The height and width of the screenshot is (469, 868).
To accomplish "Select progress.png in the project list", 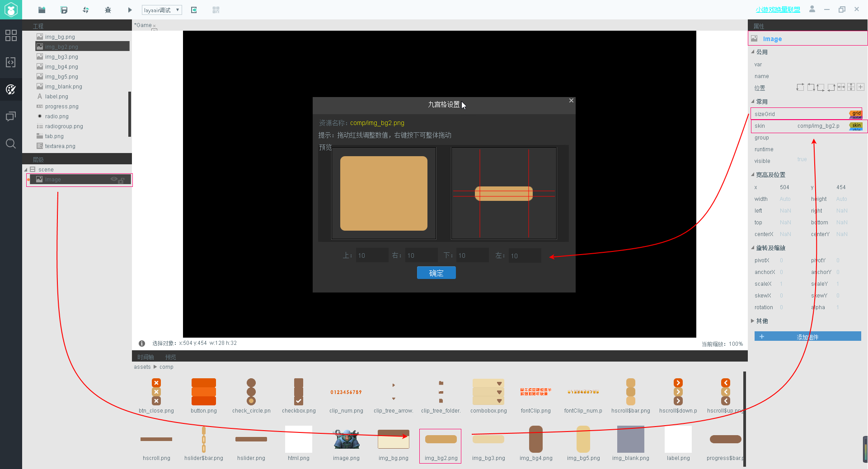I will pyautogui.click(x=61, y=107).
